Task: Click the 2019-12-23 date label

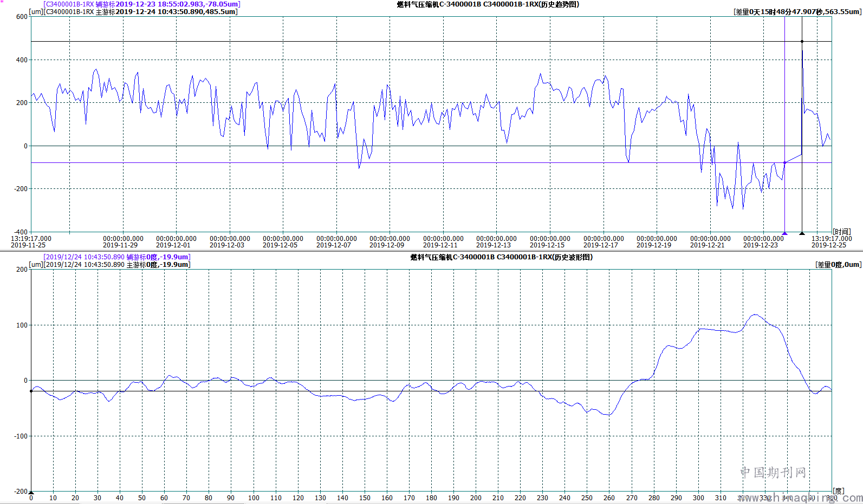Action: pyautogui.click(x=761, y=245)
